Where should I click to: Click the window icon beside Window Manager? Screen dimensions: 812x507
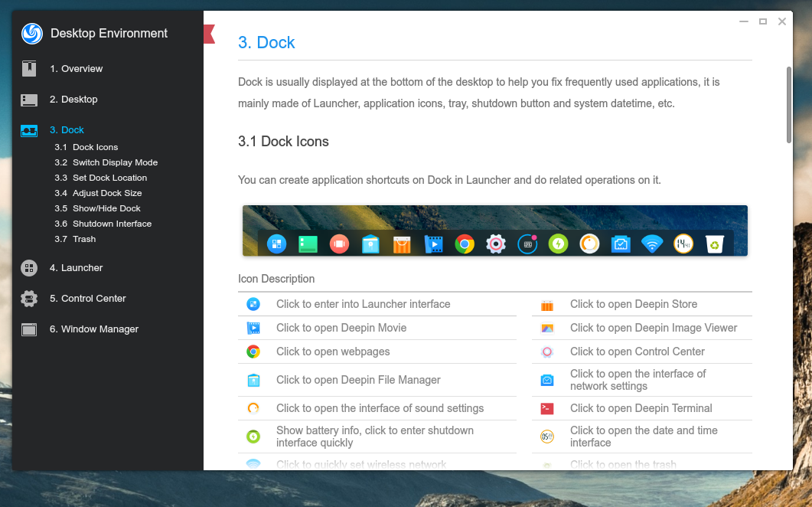(x=29, y=329)
